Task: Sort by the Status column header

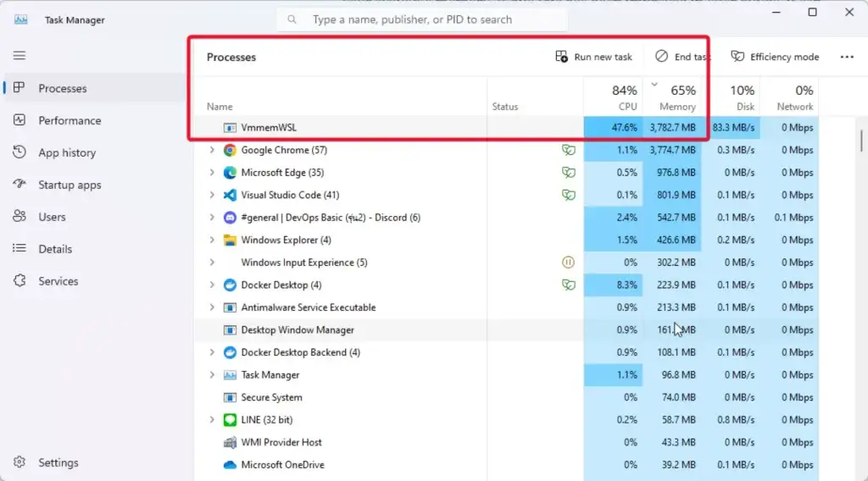Action: 535,97
